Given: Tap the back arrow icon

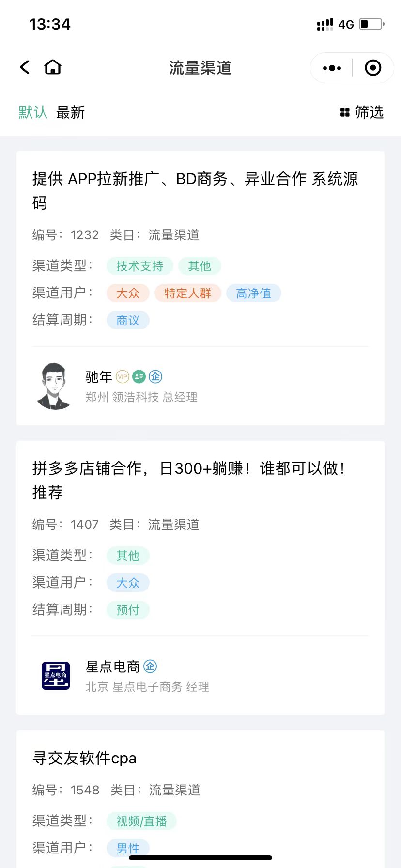Looking at the screenshot, I should pos(25,67).
